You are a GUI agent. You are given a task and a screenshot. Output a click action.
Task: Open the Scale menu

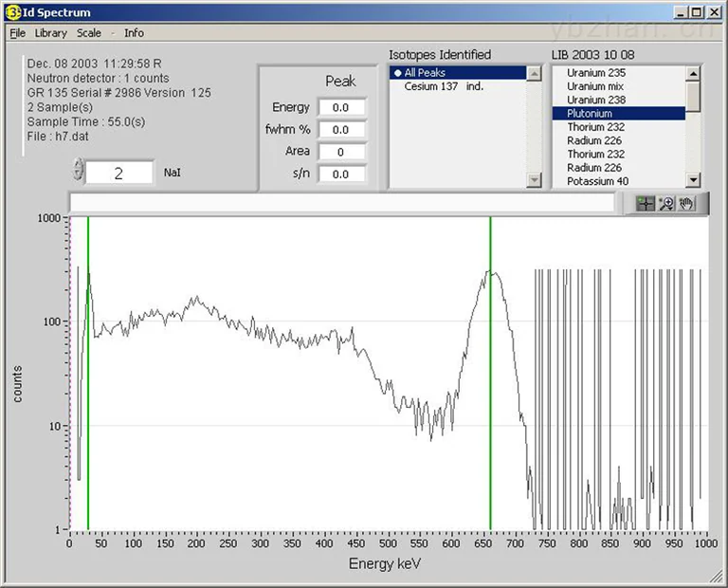(x=89, y=33)
